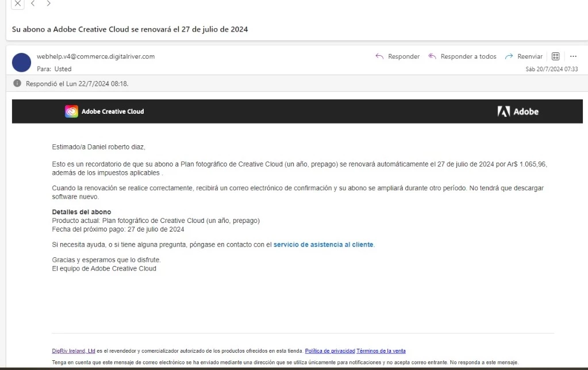Click sender address webhelp.v4@commerce.digitalriver.com

tap(95, 56)
